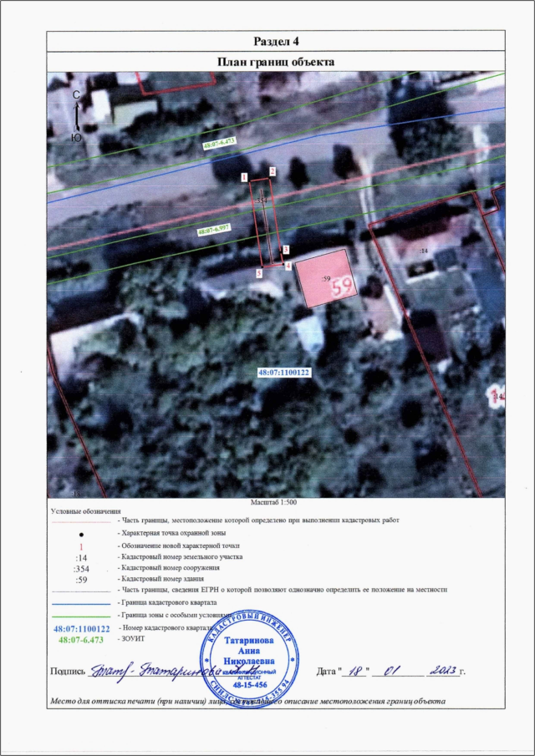This screenshot has width=535, height=756.
Task: Click the black dot symbol in legend
Action: (x=79, y=532)
